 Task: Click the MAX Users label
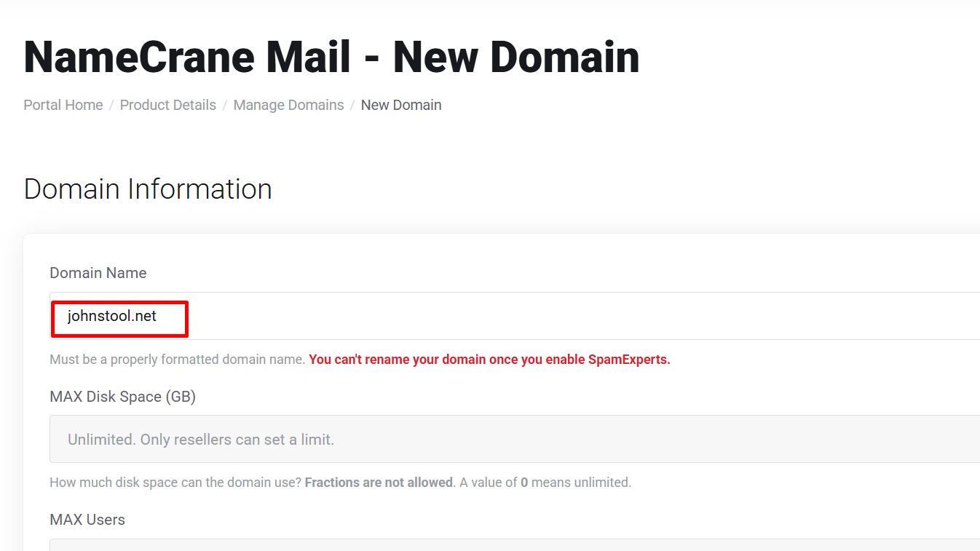(87, 520)
